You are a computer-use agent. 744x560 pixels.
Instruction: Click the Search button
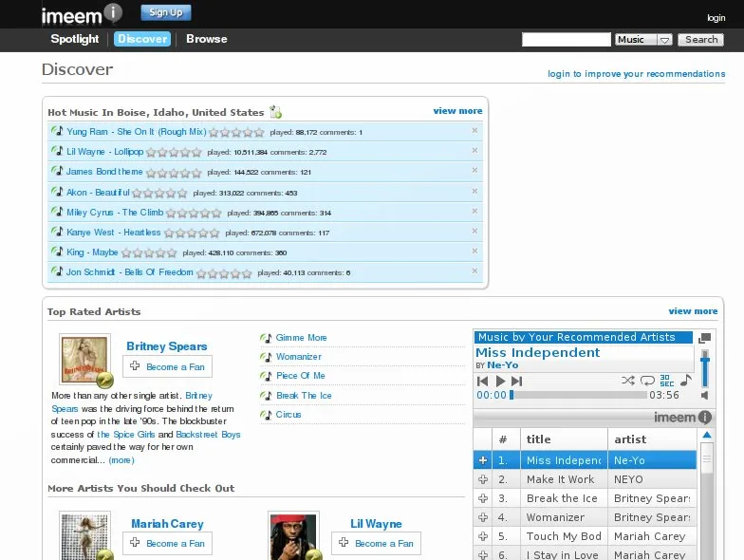pos(700,40)
